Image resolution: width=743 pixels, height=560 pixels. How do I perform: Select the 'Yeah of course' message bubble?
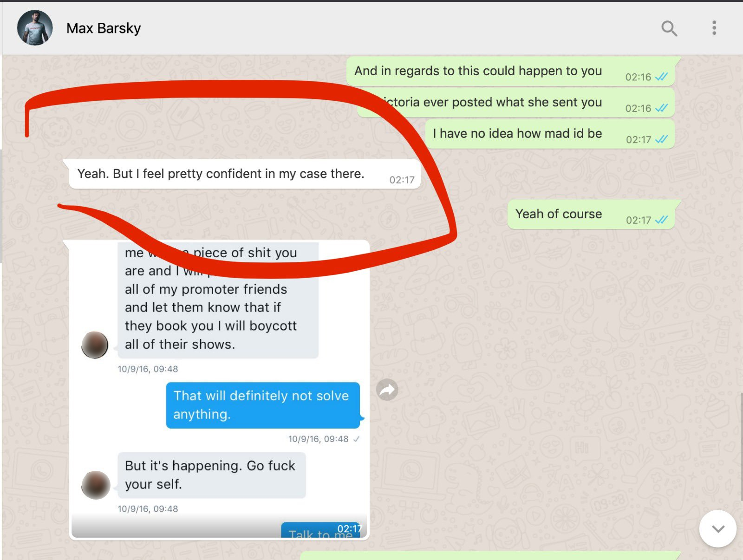tap(591, 215)
